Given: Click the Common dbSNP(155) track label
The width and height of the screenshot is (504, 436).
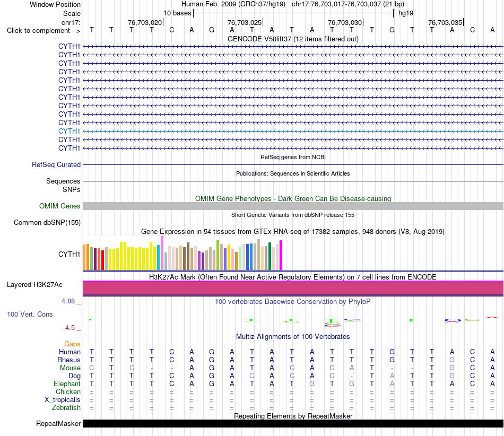Looking at the screenshot, I should tap(47, 222).
